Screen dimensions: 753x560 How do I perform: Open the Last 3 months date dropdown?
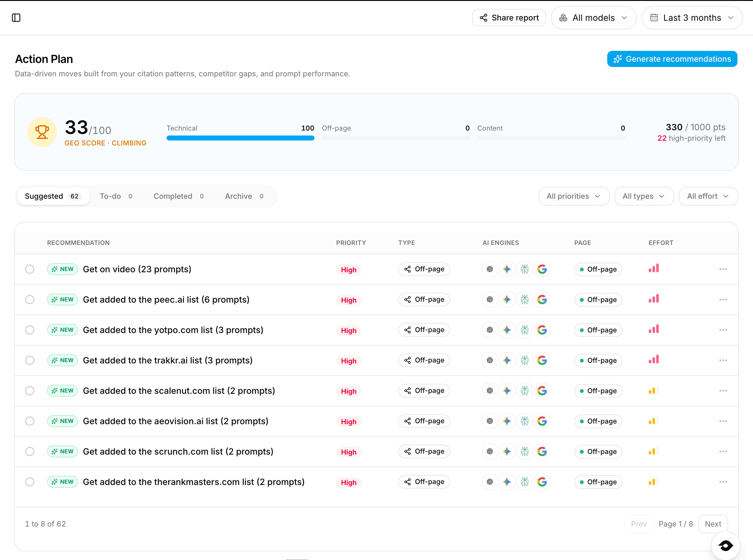coord(692,18)
